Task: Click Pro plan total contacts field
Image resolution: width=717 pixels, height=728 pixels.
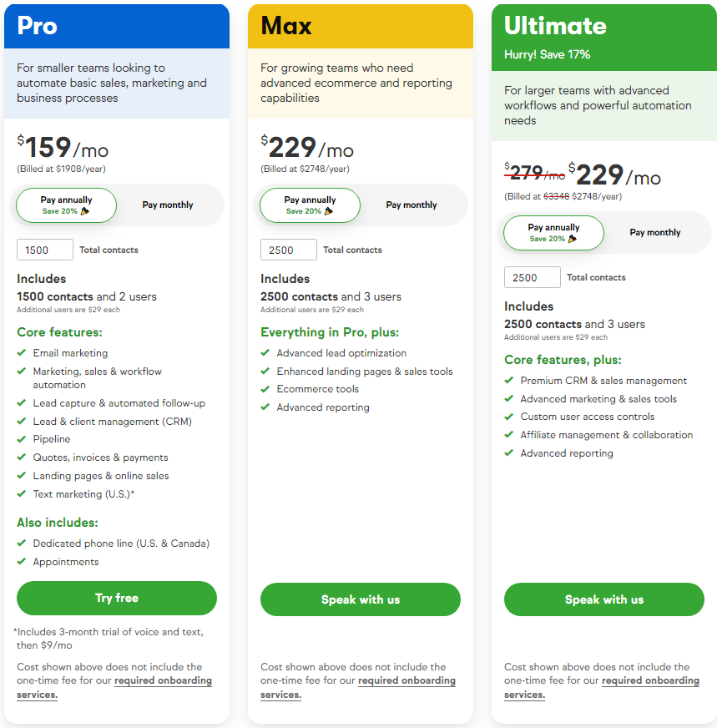Action: point(45,250)
